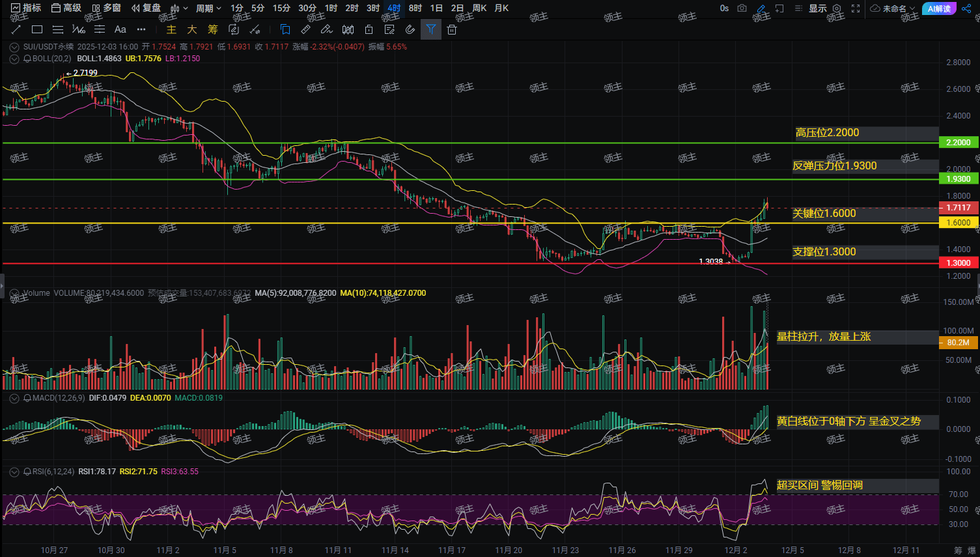Screen dimensions: 980x557
Task: Choose the Aa text annotation tool
Action: (120, 29)
